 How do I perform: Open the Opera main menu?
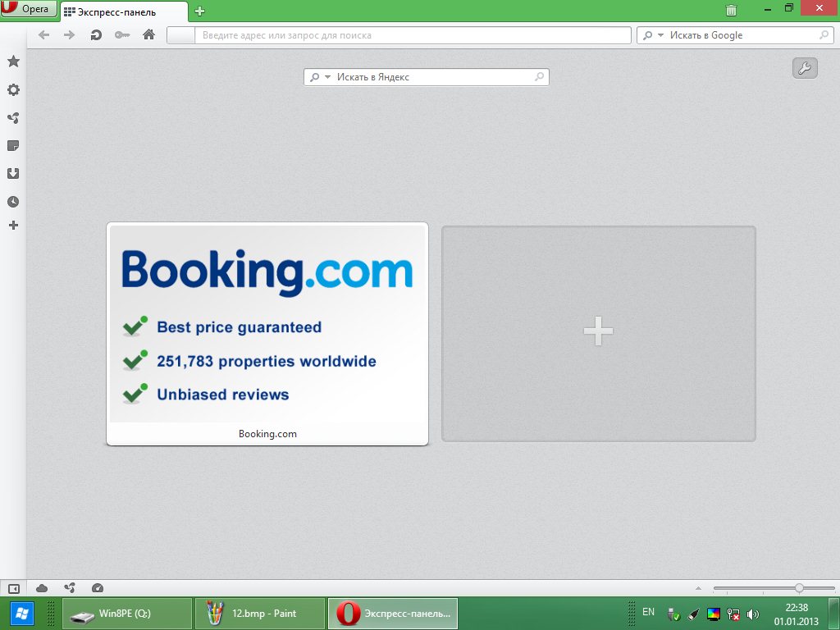click(30, 9)
